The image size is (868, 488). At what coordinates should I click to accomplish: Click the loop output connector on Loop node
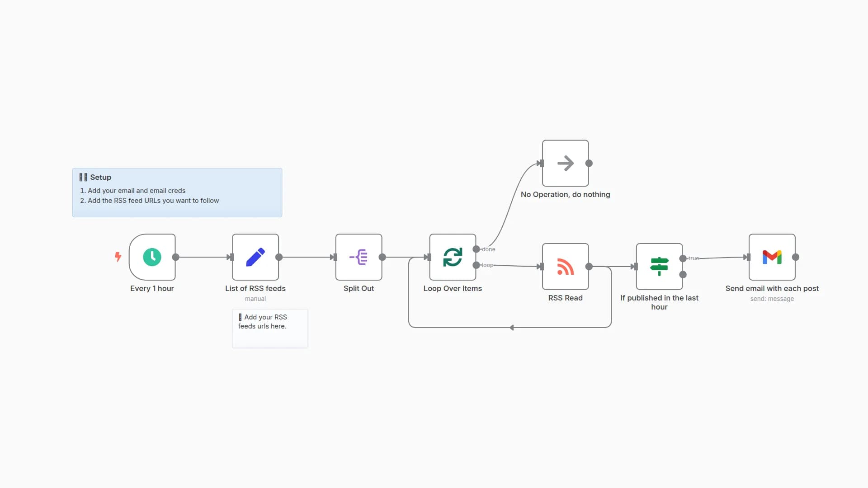[476, 265]
